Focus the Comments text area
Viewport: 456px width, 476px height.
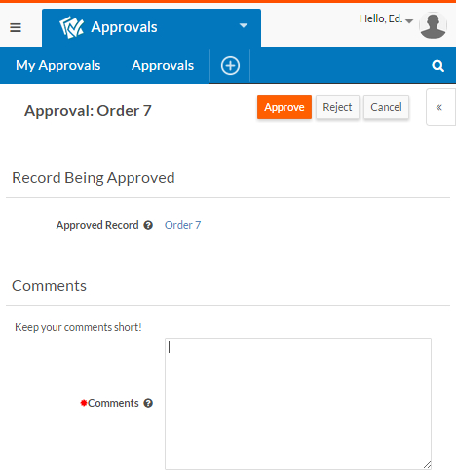(x=298, y=404)
